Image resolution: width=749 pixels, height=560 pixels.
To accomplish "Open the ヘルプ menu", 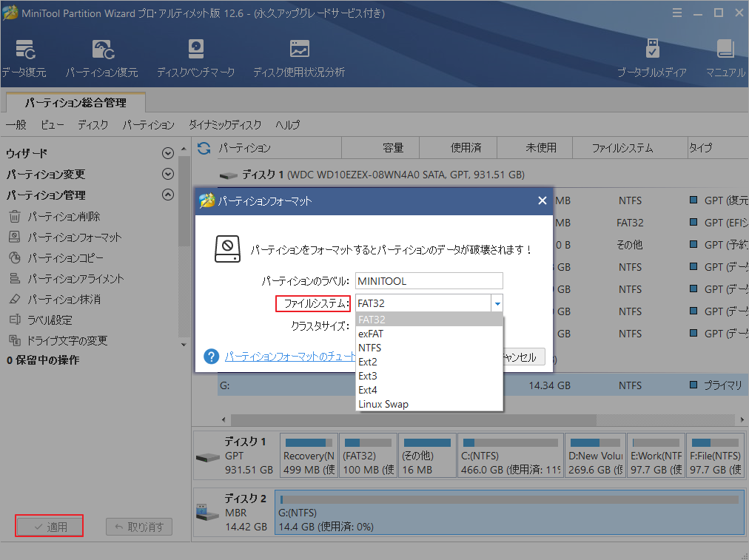I will point(287,125).
